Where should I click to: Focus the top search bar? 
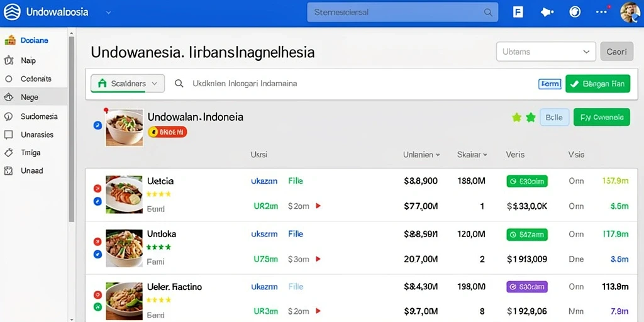coord(402,13)
